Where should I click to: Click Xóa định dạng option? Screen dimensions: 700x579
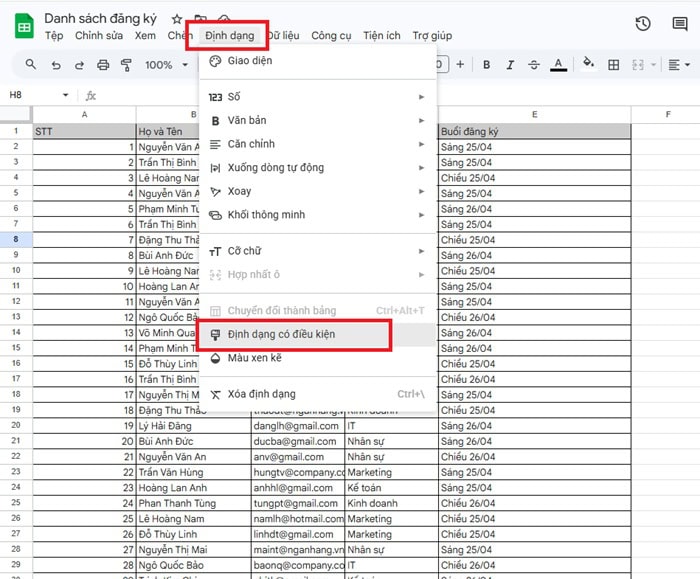click(x=261, y=394)
